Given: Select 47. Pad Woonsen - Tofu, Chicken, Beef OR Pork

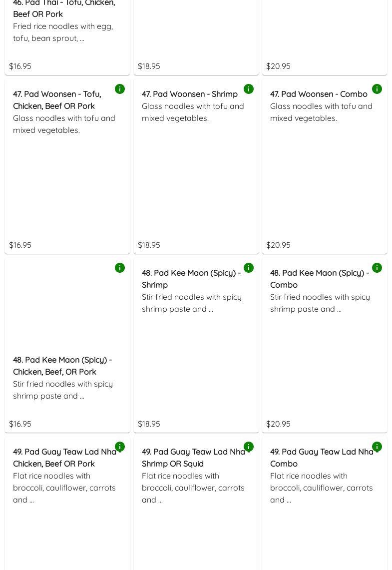Looking at the screenshot, I should coord(57,100).
